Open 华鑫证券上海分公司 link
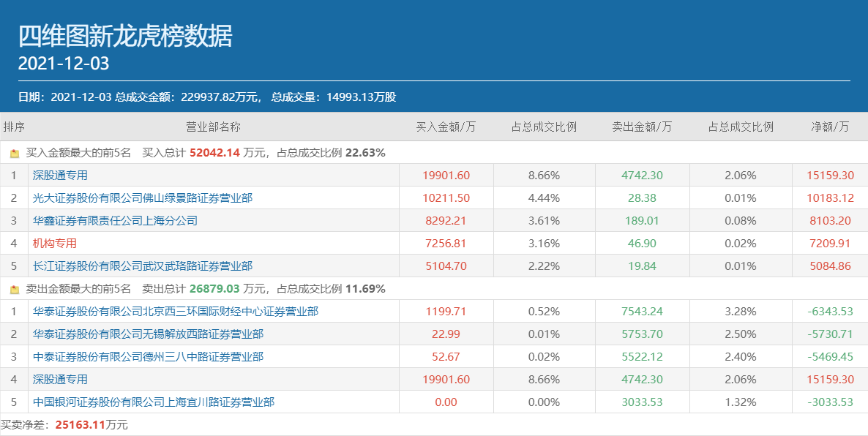 click(115, 221)
